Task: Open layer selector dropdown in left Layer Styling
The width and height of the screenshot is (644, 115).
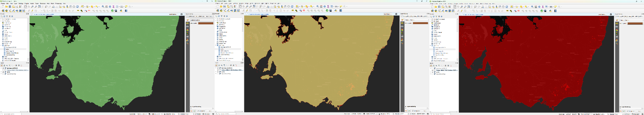Action: pyautogui.click(x=201, y=16)
